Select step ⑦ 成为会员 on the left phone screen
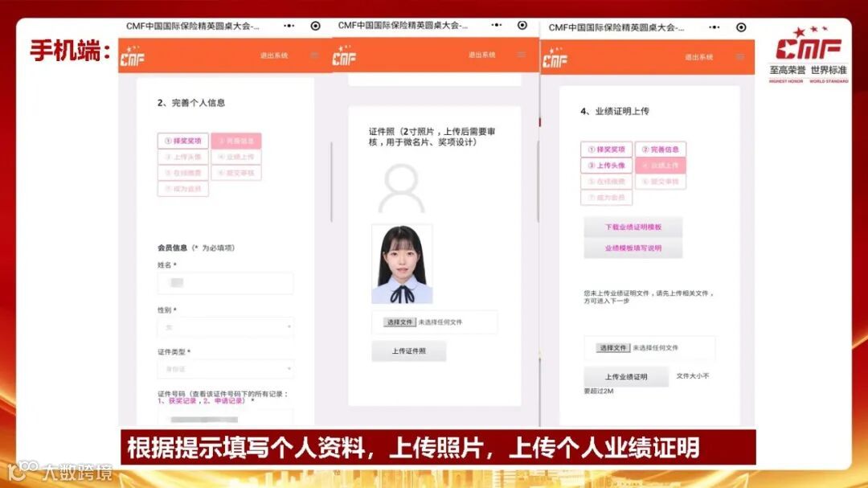Screen dimensions: 868x488 [183, 189]
